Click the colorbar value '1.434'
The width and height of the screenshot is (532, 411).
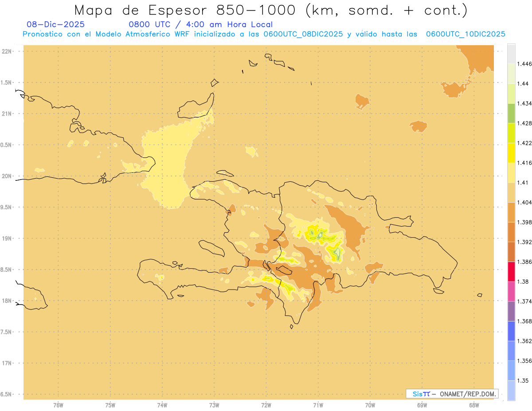point(524,103)
